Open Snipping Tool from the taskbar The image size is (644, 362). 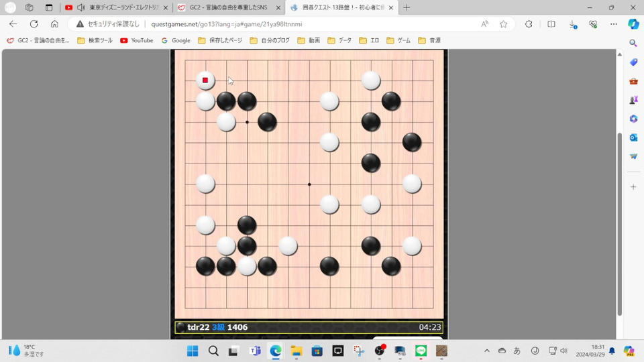pyautogui.click(x=359, y=351)
